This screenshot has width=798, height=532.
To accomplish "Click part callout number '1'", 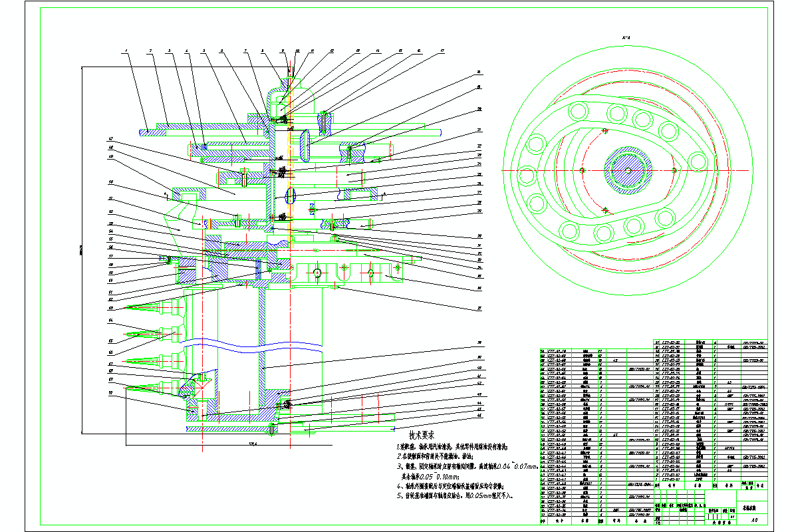I will 125,51.
